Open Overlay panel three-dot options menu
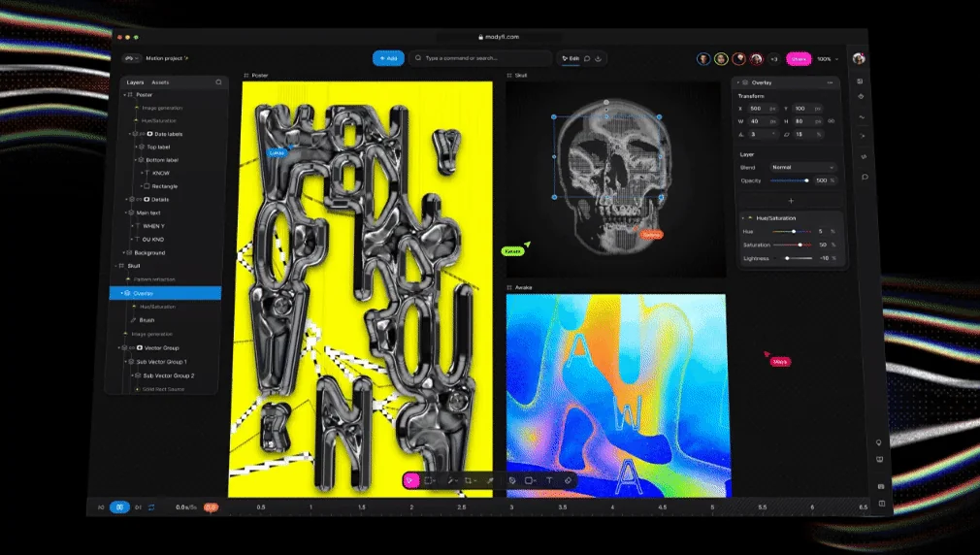The height and width of the screenshot is (555, 980). (830, 82)
